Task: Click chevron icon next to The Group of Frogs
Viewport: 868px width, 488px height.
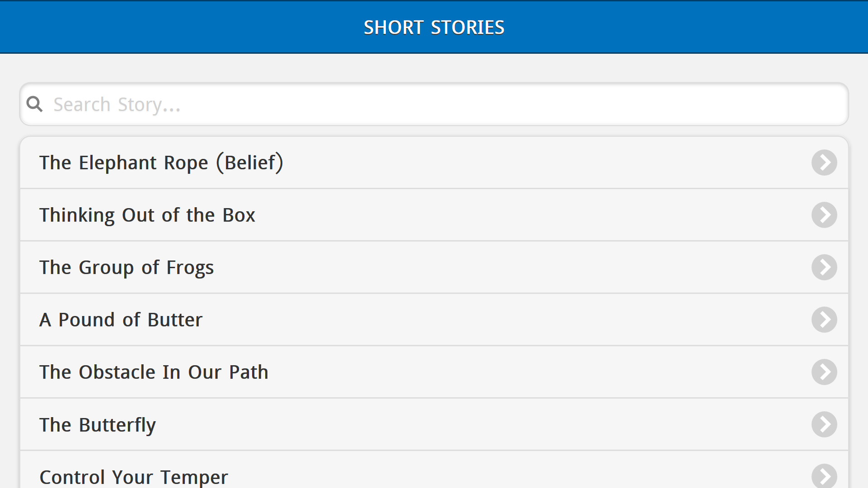Action: [x=824, y=267]
